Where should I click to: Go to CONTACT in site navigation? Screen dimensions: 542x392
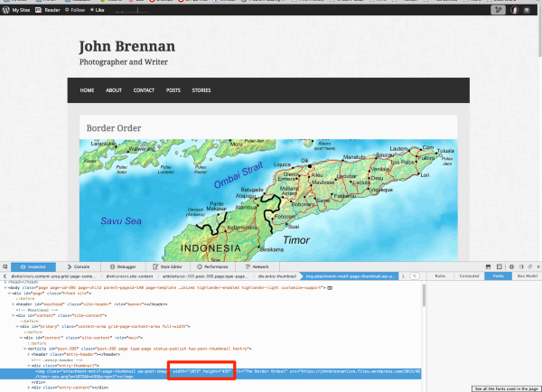click(144, 90)
